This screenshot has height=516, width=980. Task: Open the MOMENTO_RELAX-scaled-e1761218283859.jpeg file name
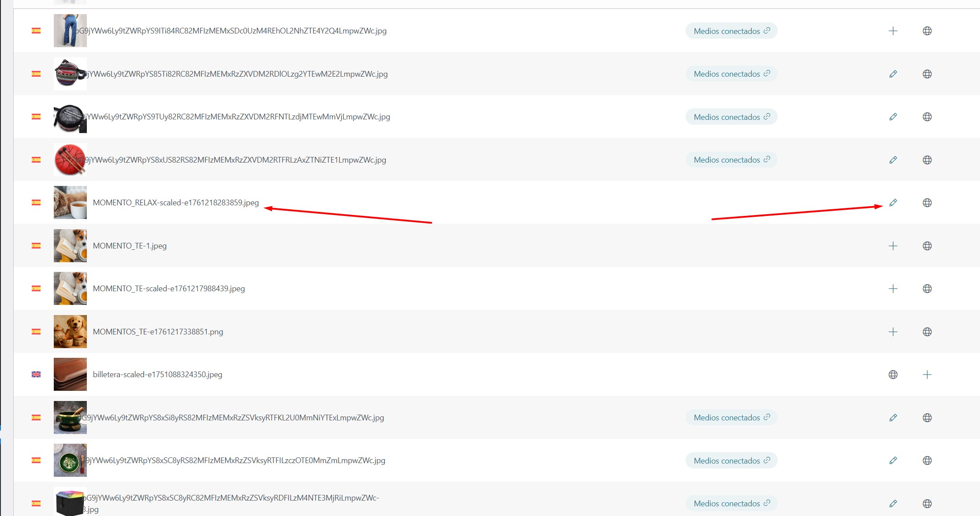tap(175, 203)
